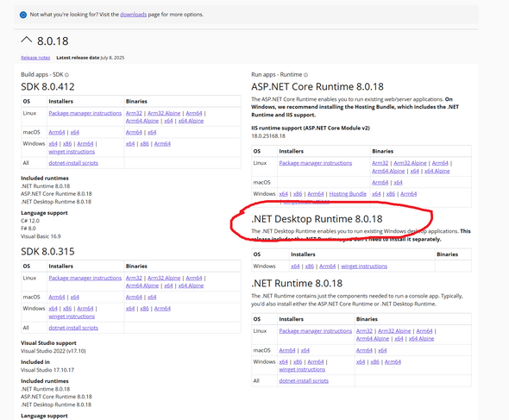Image resolution: width=509 pixels, height=420 pixels.
Task: Open the Release notes link
Action: coord(35,58)
